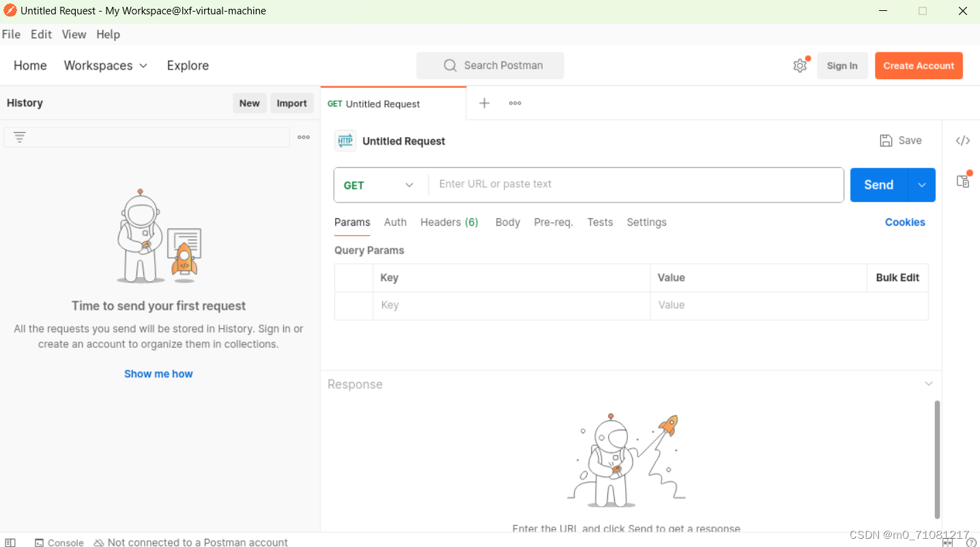
Task: Open the File menu
Action: [x=11, y=34]
